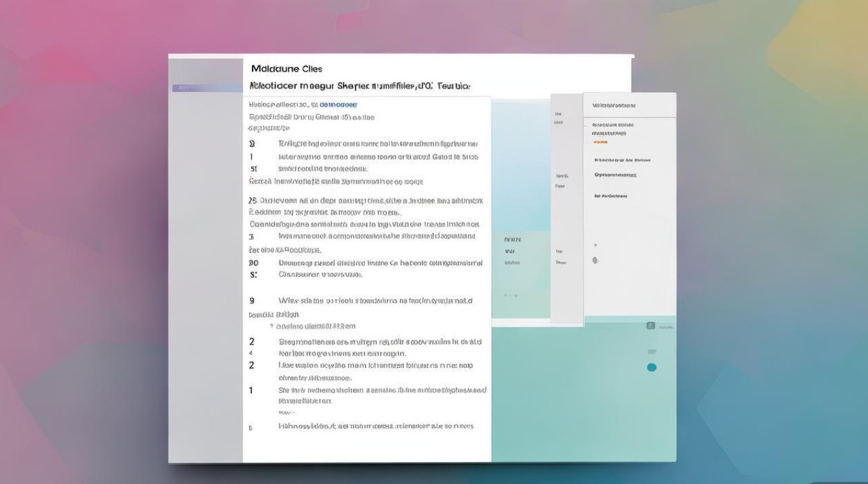Open the blue link in the document's first line

point(338,104)
